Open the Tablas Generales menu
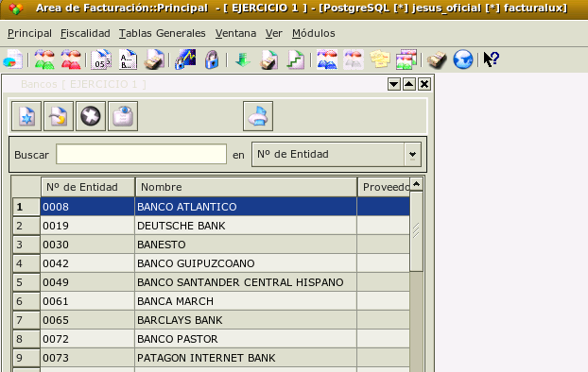This screenshot has height=372, width=588. click(x=163, y=33)
